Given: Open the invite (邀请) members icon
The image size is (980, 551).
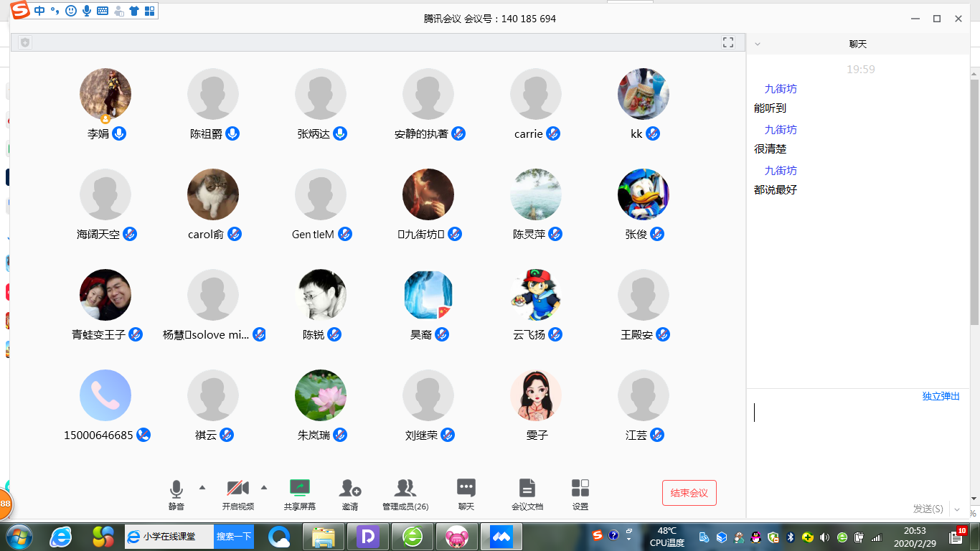Looking at the screenshot, I should tap(350, 489).
